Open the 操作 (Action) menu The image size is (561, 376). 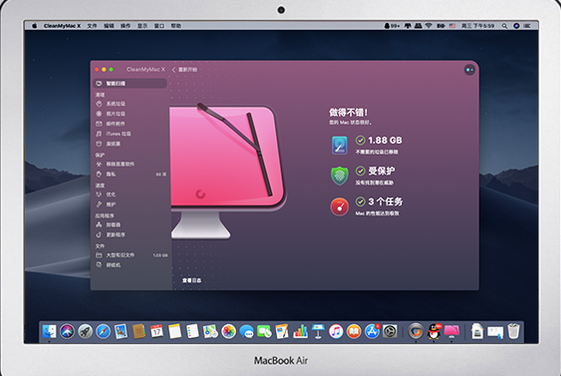(x=126, y=26)
